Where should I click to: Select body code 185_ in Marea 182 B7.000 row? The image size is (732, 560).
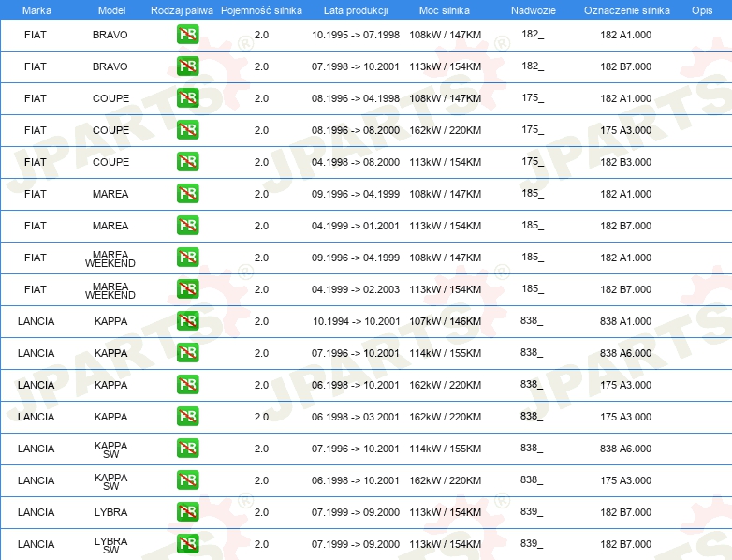[533, 225]
